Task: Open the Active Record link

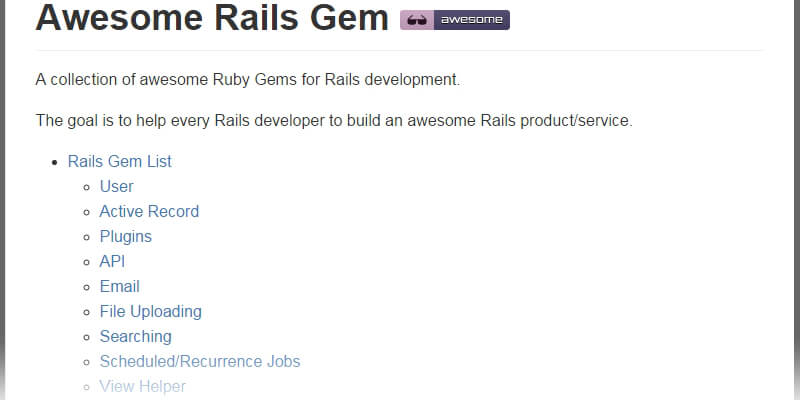Action: pyautogui.click(x=149, y=211)
